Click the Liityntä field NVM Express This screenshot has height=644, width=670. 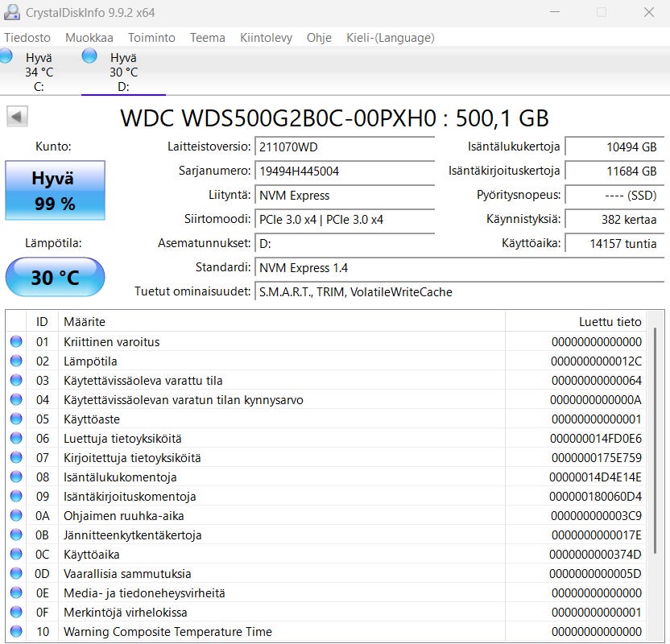(345, 195)
